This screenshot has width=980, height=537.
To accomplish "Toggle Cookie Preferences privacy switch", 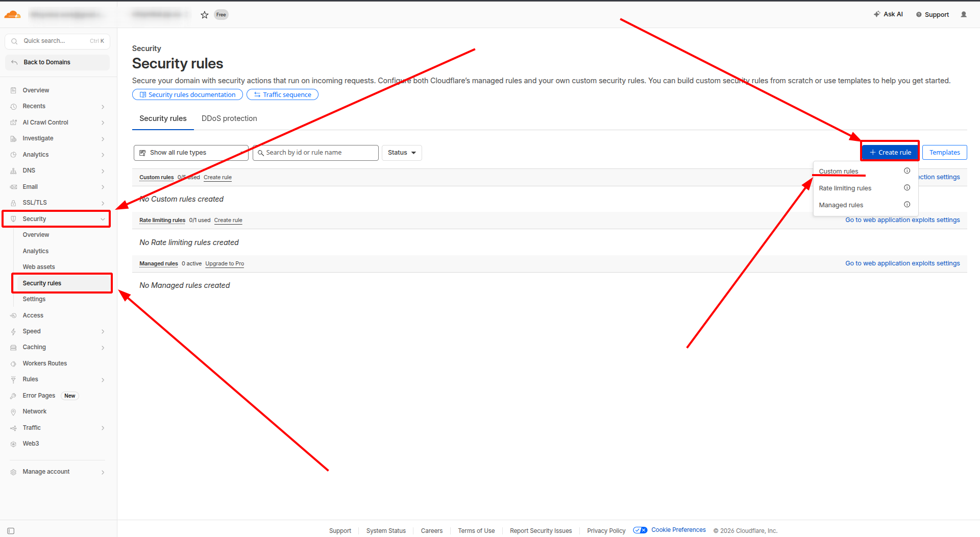I will [x=640, y=530].
